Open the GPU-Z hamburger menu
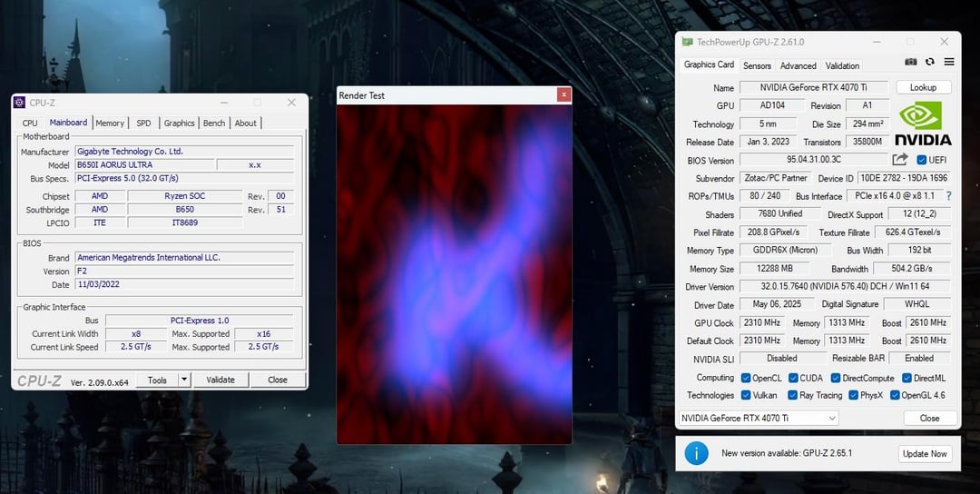 pyautogui.click(x=949, y=62)
